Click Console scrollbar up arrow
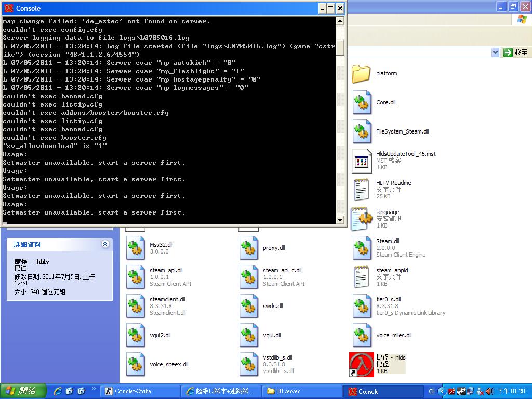This screenshot has width=532, height=399. [340, 21]
